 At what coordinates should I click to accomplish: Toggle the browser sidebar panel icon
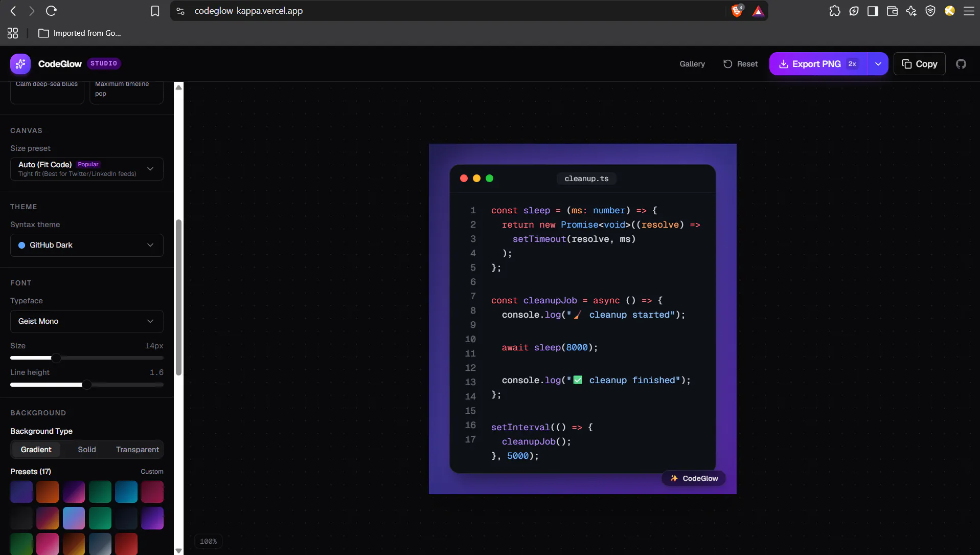[x=873, y=11]
